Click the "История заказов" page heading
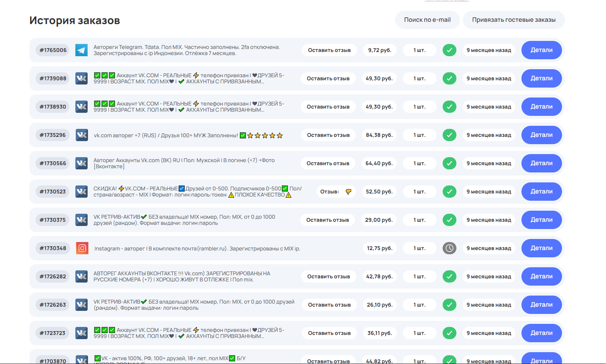 (75, 20)
